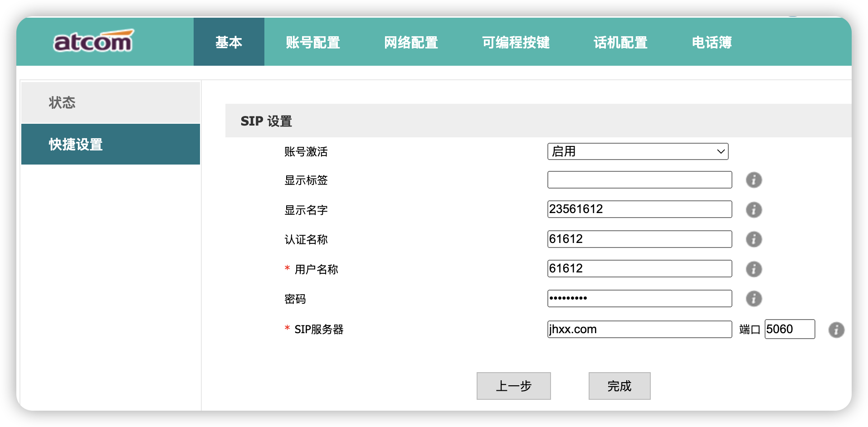This screenshot has width=868, height=427.
Task: Open the 网络配置 tab
Action: (411, 42)
